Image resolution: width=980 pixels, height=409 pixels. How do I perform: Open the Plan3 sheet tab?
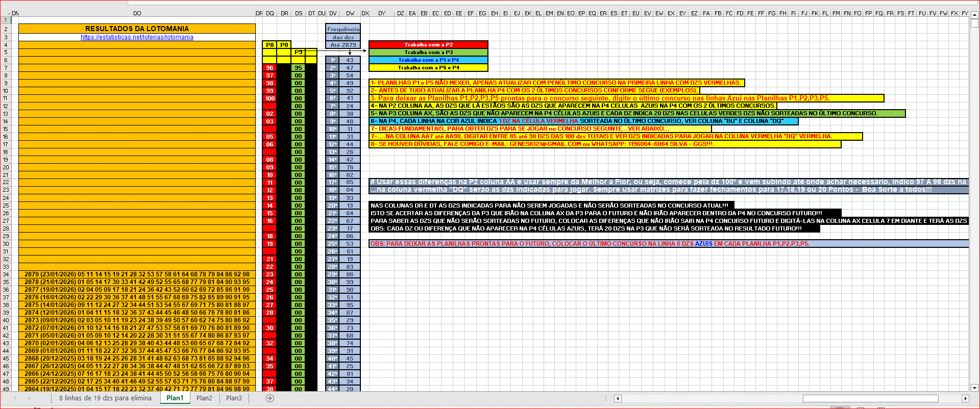(234, 398)
